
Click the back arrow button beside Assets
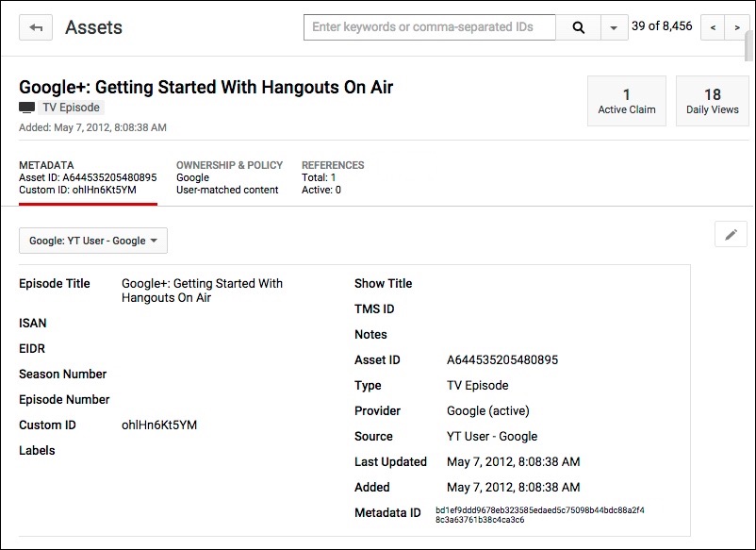[x=36, y=27]
